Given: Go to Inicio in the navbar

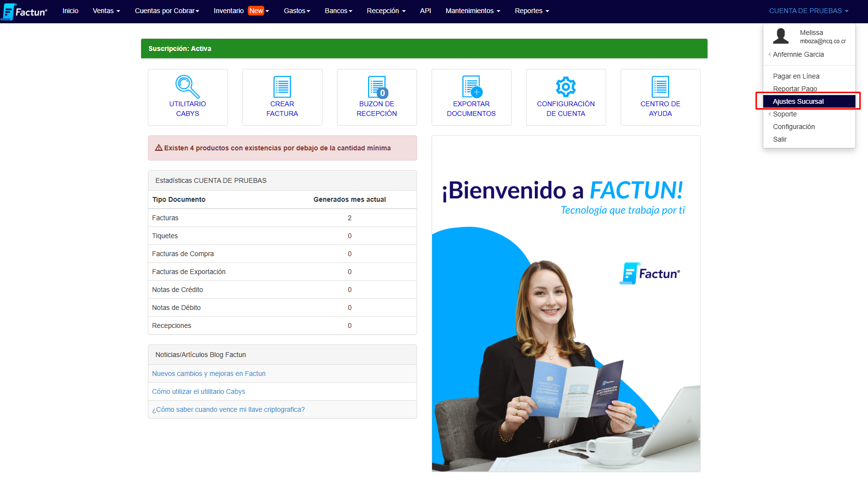Looking at the screenshot, I should coord(70,11).
